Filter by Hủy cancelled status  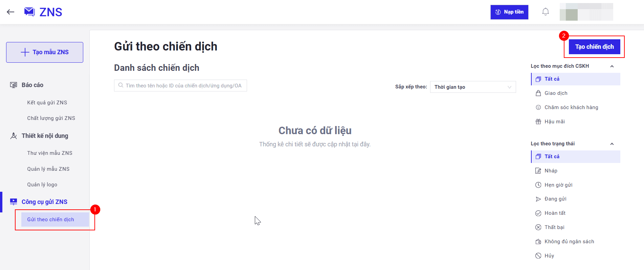click(x=549, y=256)
